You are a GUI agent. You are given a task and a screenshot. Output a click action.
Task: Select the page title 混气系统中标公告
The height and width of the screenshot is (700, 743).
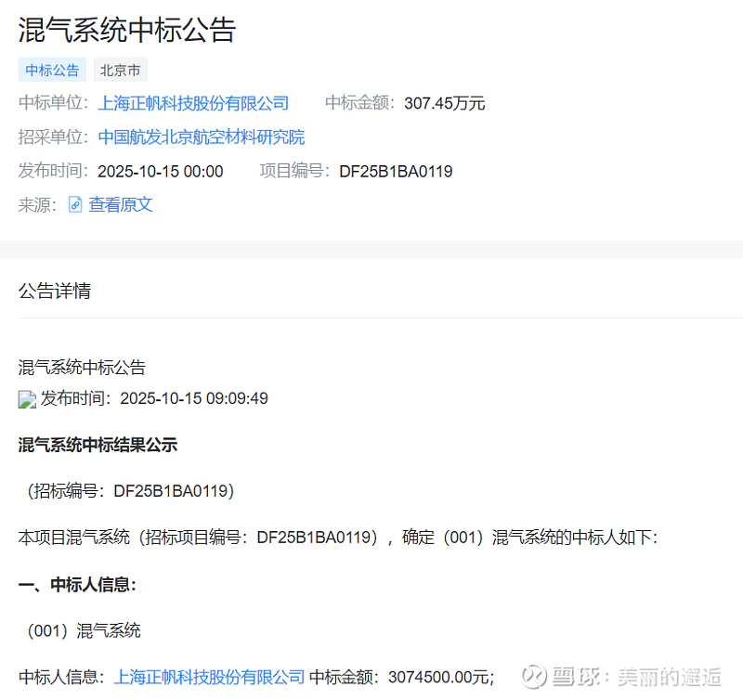click(127, 30)
